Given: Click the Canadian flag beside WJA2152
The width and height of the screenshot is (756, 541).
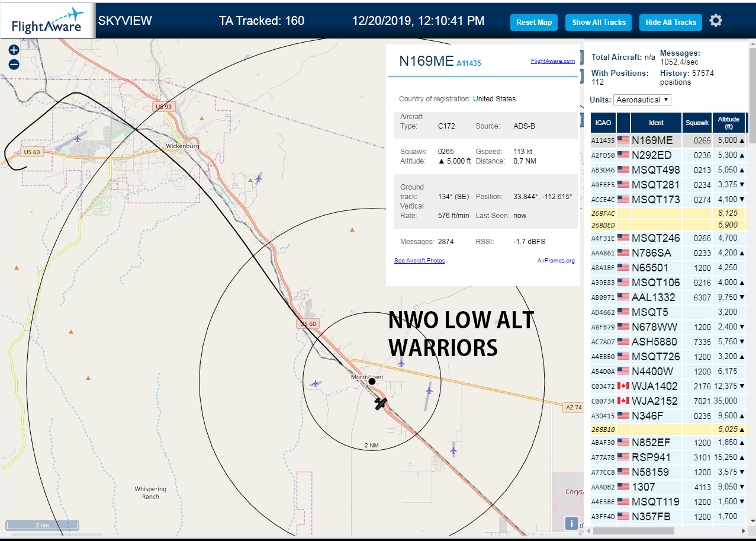Looking at the screenshot, I should [623, 401].
